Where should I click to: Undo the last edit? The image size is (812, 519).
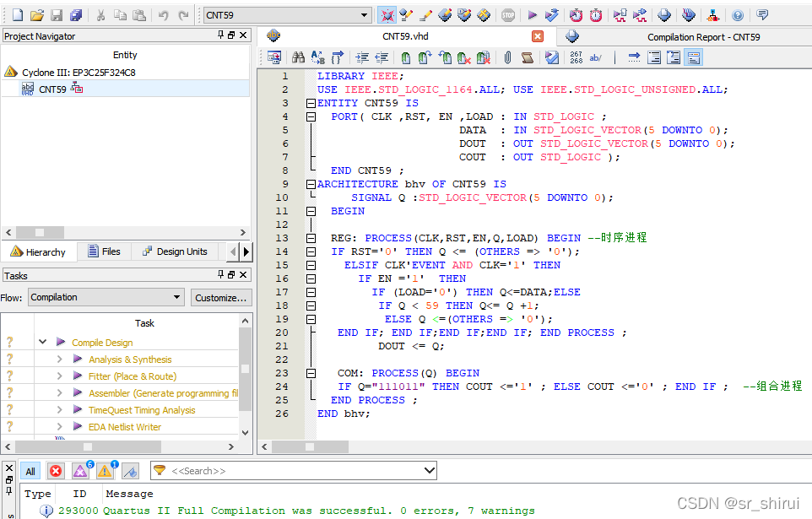[x=163, y=15]
